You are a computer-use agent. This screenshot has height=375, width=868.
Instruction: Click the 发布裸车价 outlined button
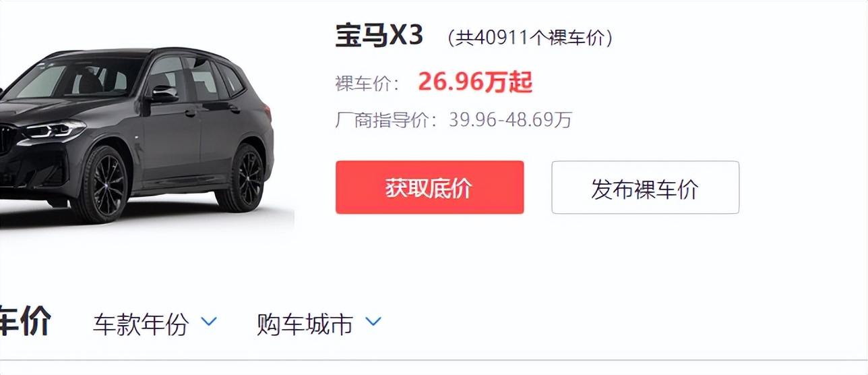(645, 187)
